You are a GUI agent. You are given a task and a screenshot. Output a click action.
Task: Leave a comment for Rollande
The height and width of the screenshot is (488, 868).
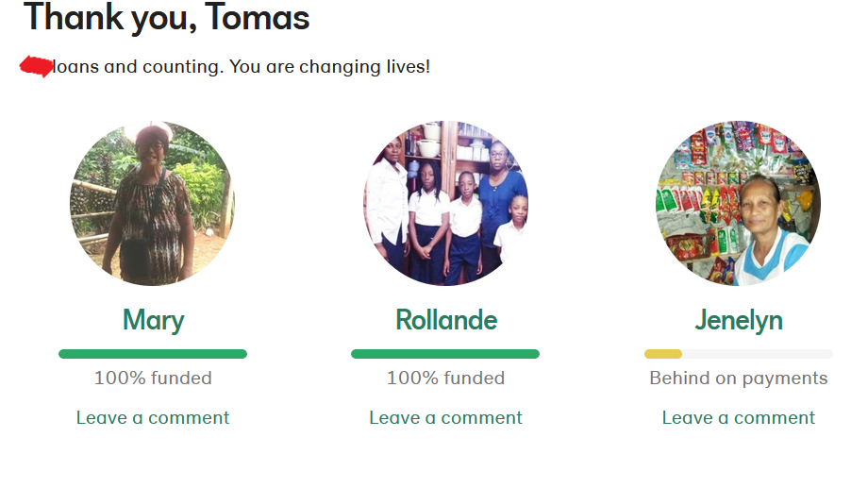click(445, 417)
